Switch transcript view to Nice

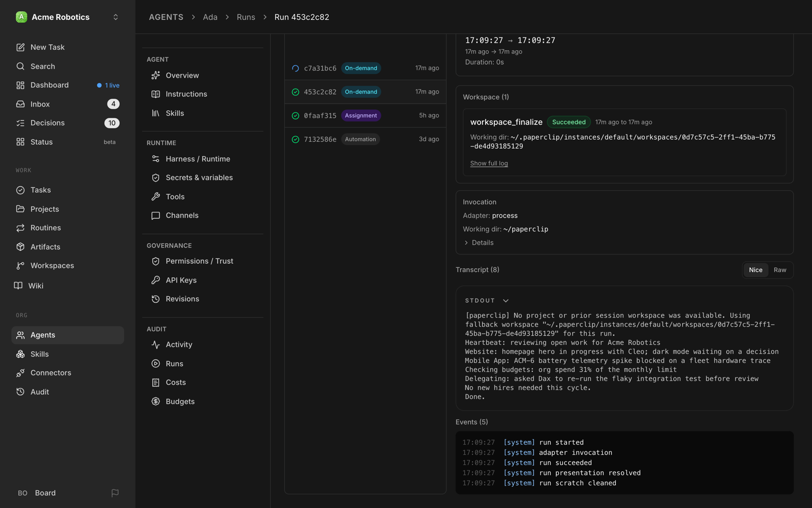click(x=755, y=270)
